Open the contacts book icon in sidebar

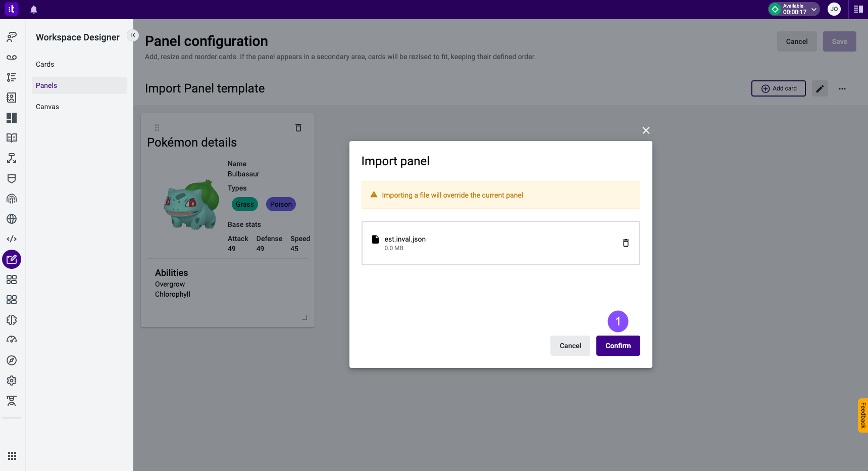[12, 98]
